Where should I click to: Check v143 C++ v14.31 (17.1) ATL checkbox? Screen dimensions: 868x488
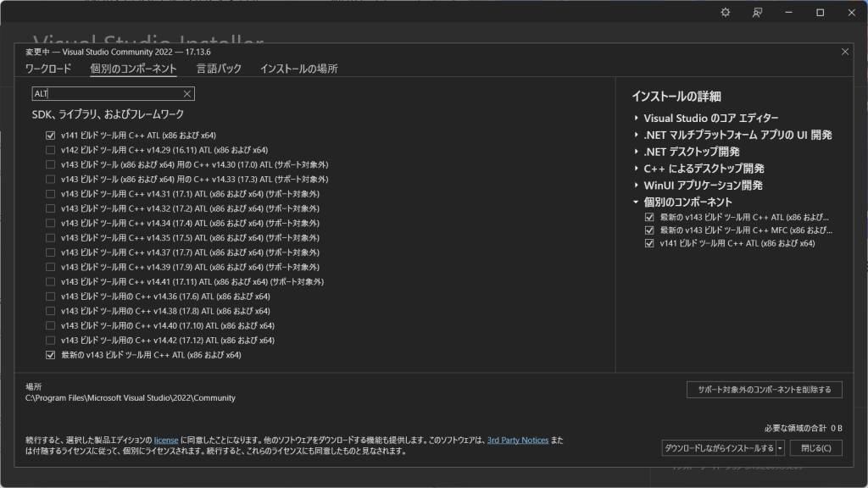tap(50, 194)
